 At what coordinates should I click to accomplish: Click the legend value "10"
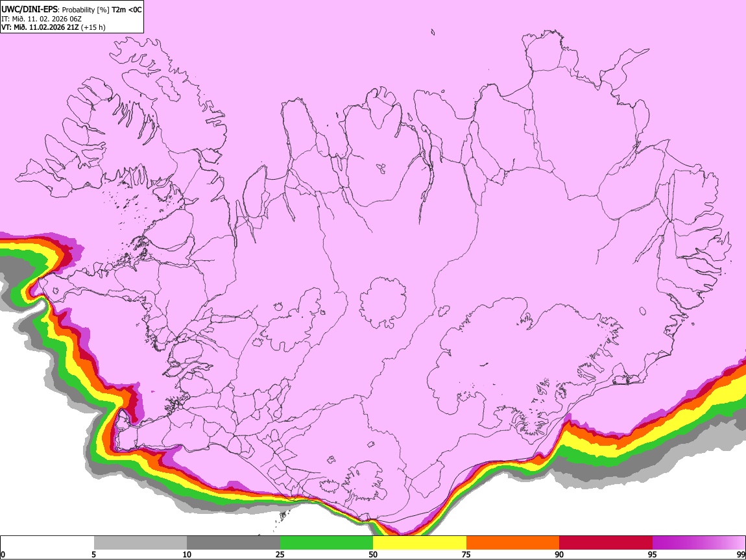click(x=187, y=555)
